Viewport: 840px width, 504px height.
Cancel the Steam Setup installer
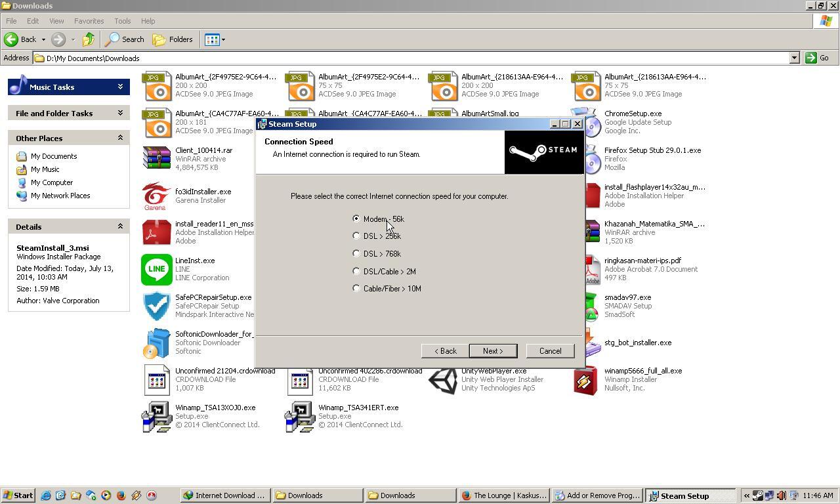click(x=550, y=351)
